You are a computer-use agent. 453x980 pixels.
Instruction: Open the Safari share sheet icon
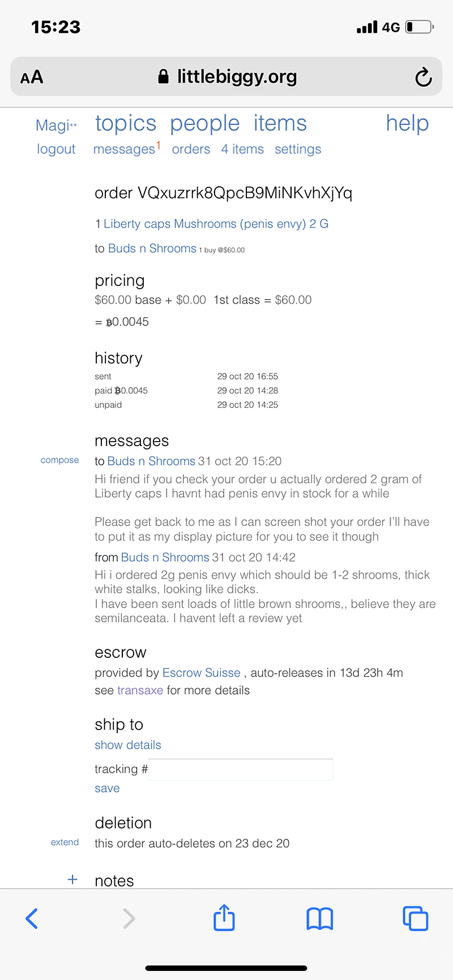click(224, 918)
